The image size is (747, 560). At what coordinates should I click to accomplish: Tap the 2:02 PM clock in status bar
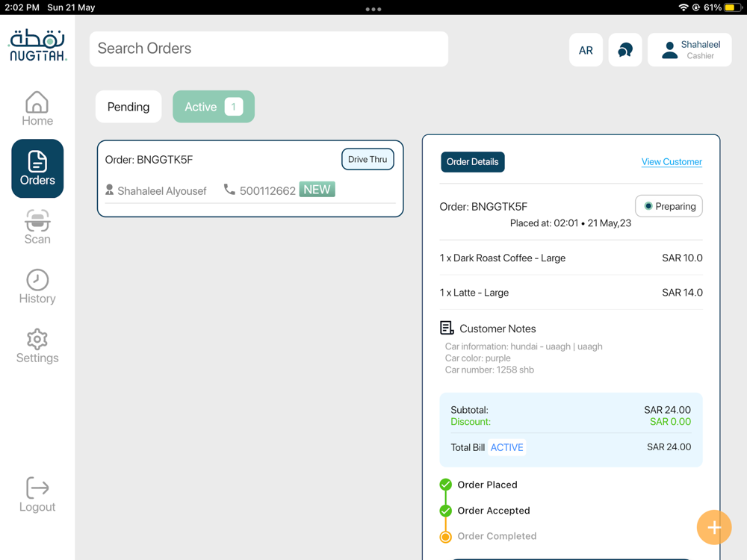click(x=22, y=7)
